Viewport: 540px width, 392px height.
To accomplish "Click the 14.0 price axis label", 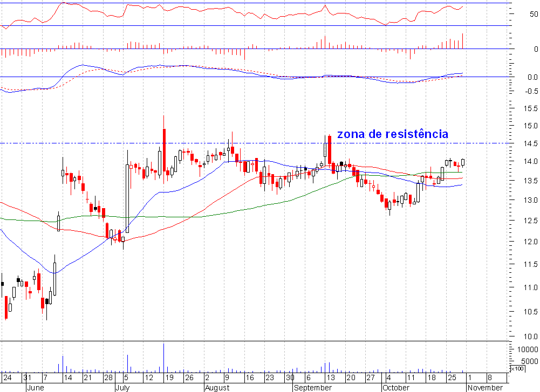I will 531,161.
